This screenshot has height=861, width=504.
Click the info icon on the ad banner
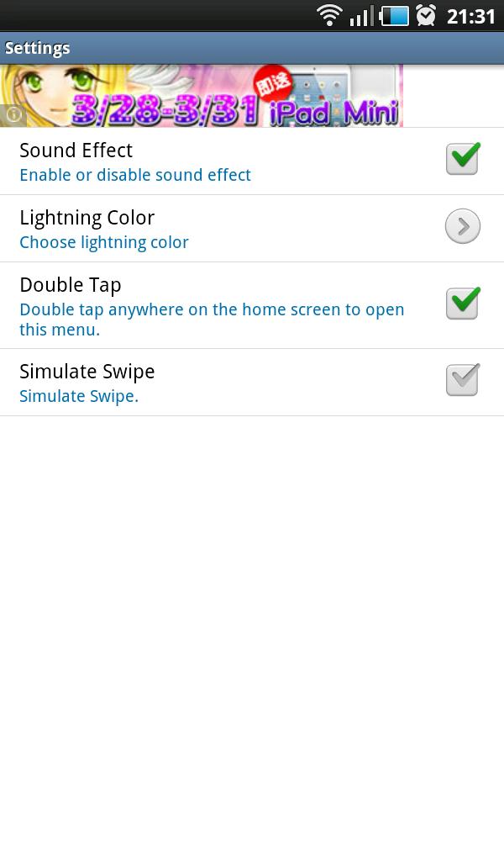[x=13, y=114]
